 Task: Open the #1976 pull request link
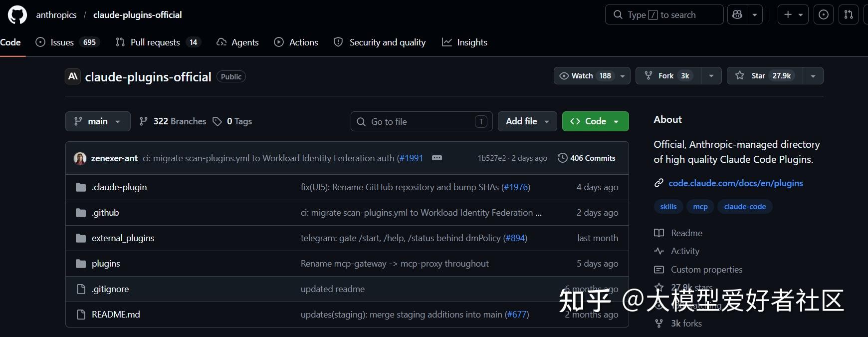[x=516, y=187]
